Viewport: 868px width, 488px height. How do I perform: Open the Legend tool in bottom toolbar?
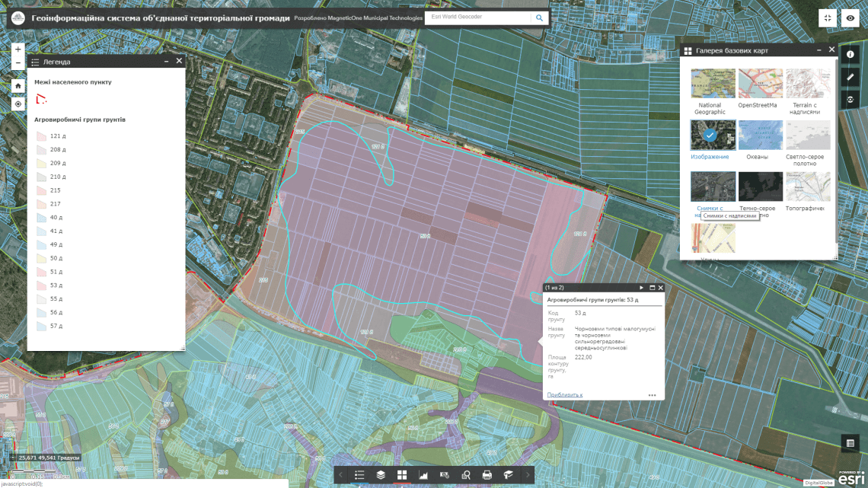click(x=360, y=474)
